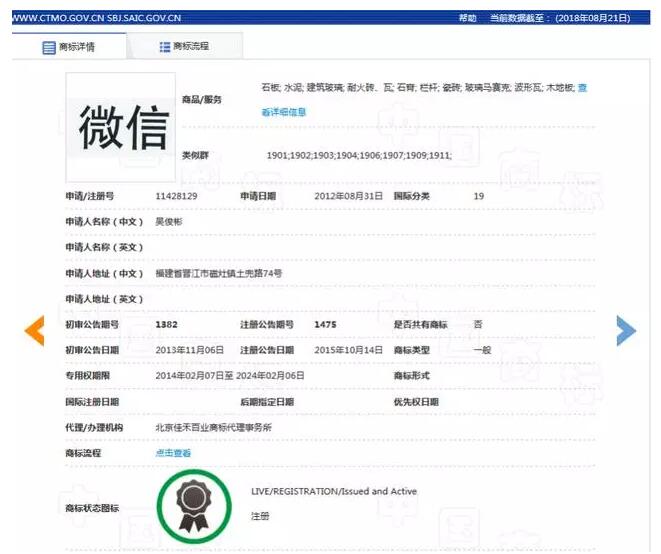Click 点击查看 trademark process link
Image resolution: width=661 pixels, height=554 pixels.
(x=173, y=453)
